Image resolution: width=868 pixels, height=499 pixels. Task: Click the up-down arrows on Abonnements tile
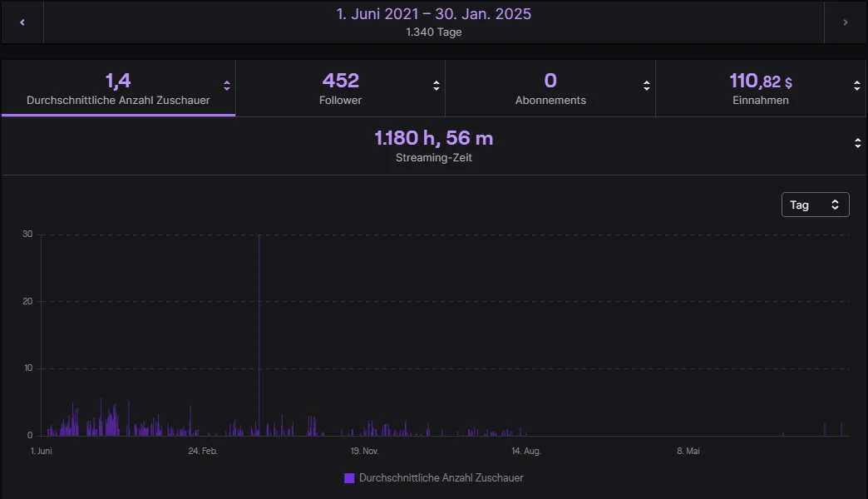click(x=646, y=86)
